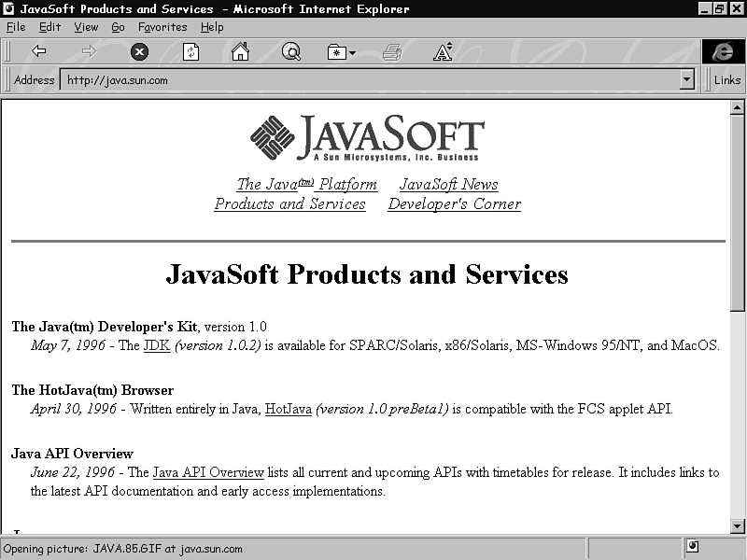The height and width of the screenshot is (560, 747).
Task: Open the Edit menu
Action: (x=49, y=27)
